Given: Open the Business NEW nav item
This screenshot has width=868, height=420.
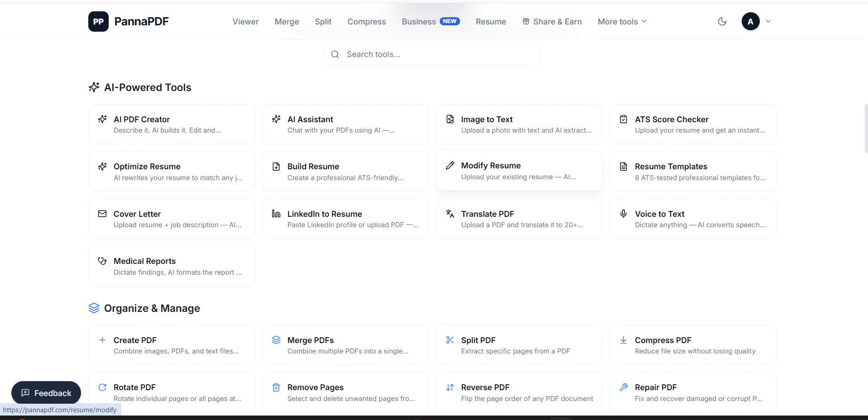Looking at the screenshot, I should point(431,22).
